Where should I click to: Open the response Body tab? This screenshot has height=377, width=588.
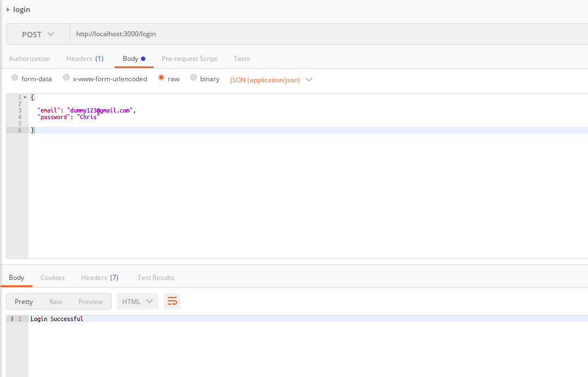click(16, 278)
